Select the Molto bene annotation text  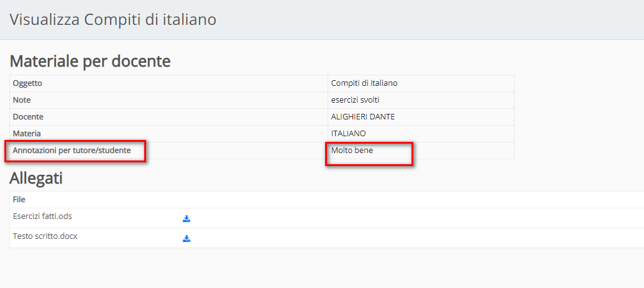352,151
